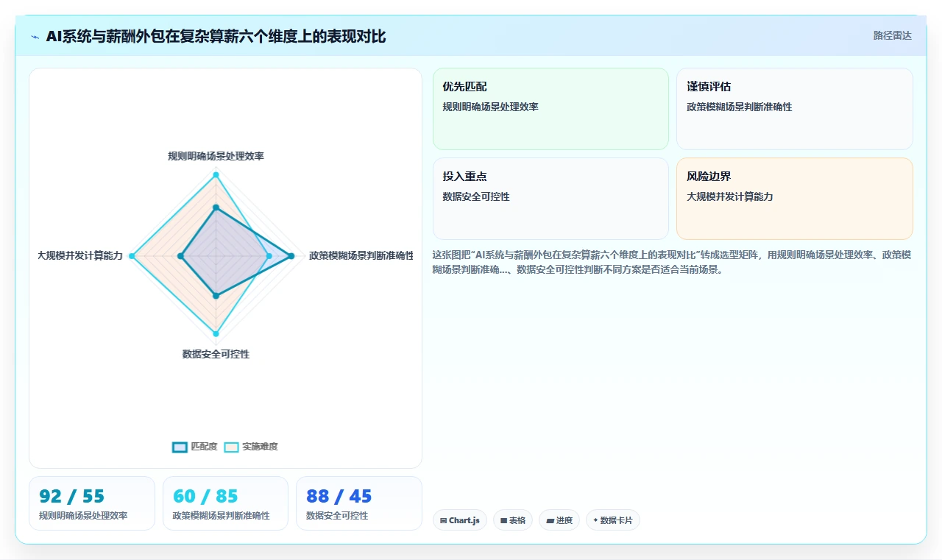The height and width of the screenshot is (560, 942).
Task: Click the 匹配度 legend color box
Action: pyautogui.click(x=180, y=447)
